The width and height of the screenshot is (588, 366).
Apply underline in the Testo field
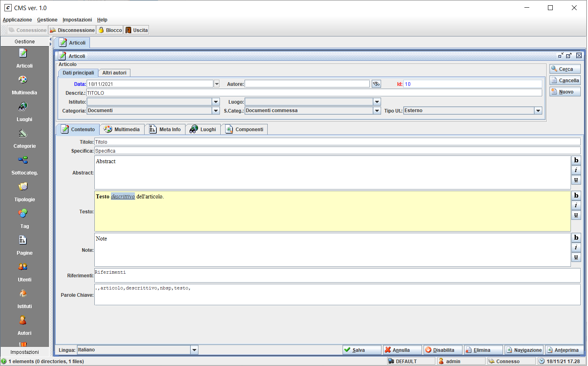click(x=576, y=215)
